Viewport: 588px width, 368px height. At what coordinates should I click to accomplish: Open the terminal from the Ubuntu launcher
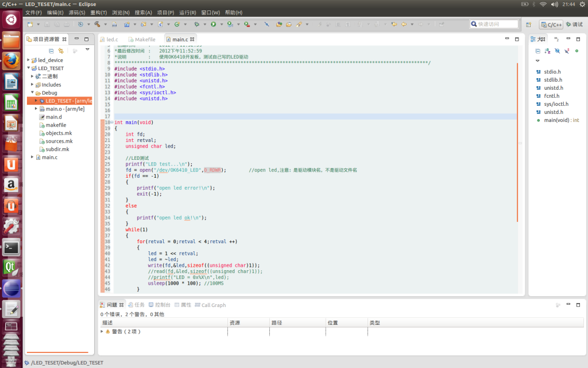click(11, 248)
